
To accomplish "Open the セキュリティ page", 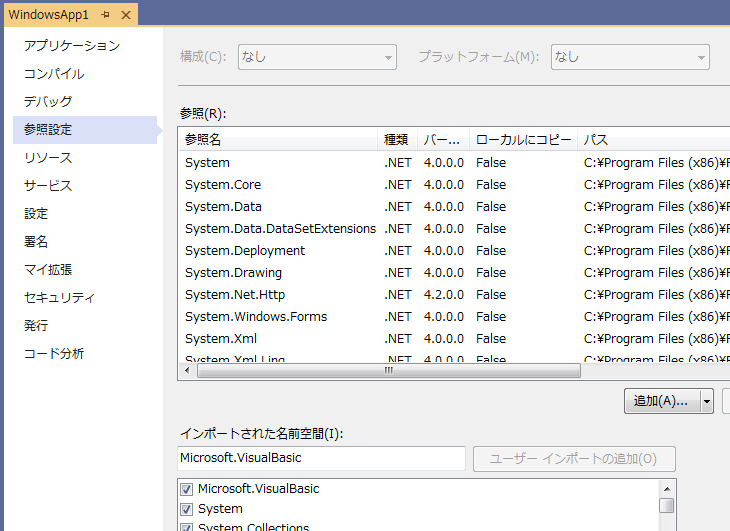I will [x=60, y=298].
